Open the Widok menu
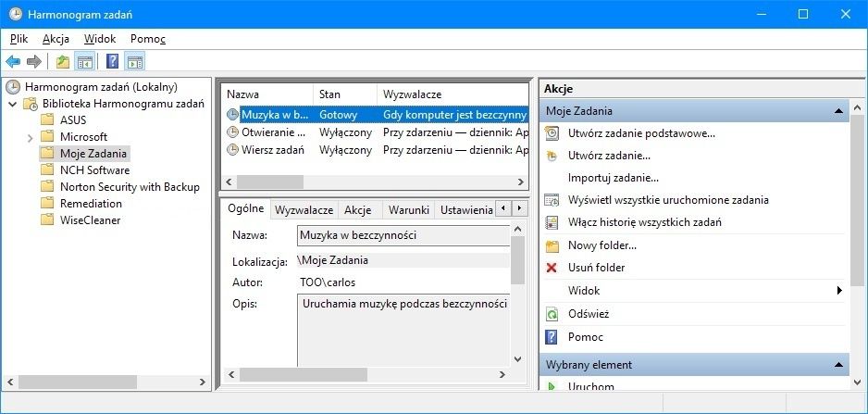 point(100,39)
